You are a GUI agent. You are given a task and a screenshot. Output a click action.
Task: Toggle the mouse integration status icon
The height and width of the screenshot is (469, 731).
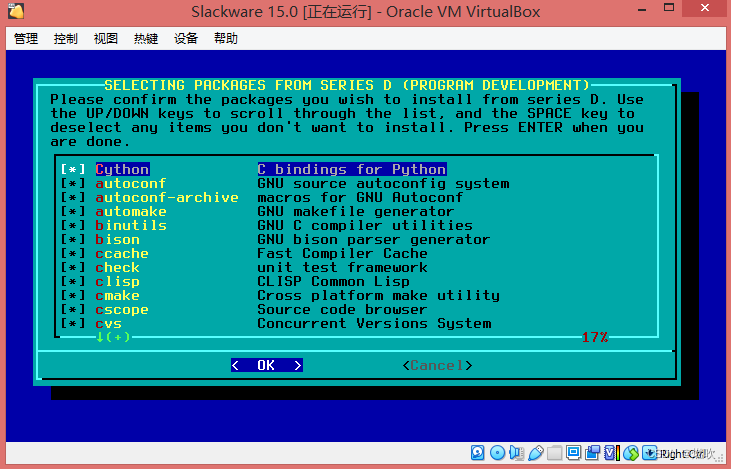pos(631,452)
